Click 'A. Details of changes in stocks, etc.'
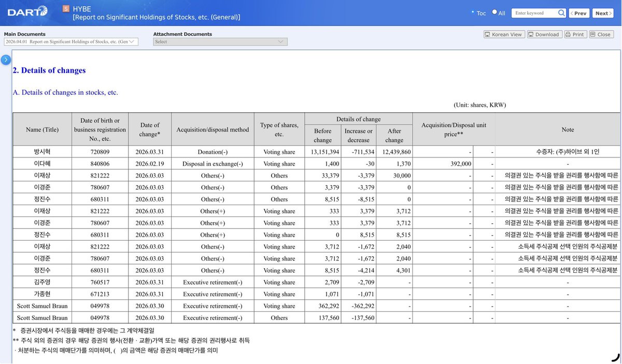 coord(65,93)
